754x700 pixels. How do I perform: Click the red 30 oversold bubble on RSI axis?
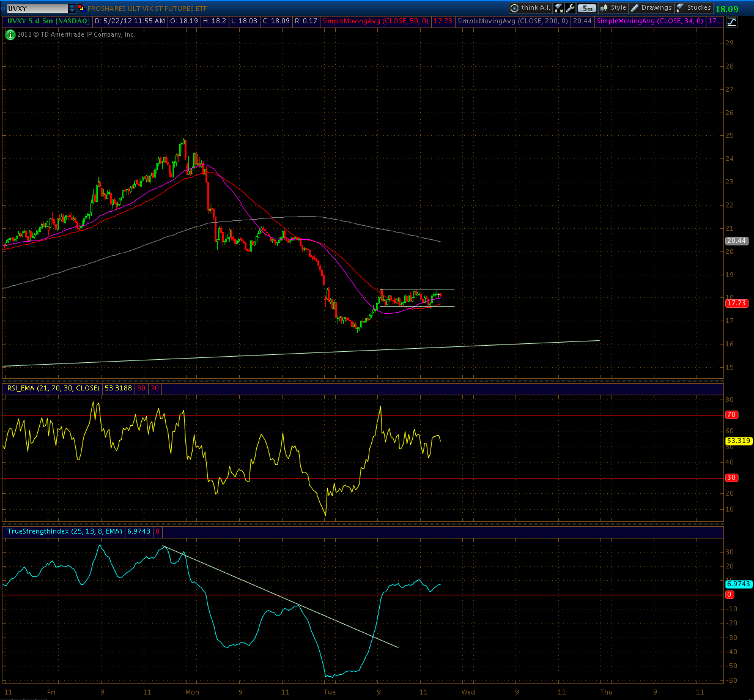coord(731,478)
